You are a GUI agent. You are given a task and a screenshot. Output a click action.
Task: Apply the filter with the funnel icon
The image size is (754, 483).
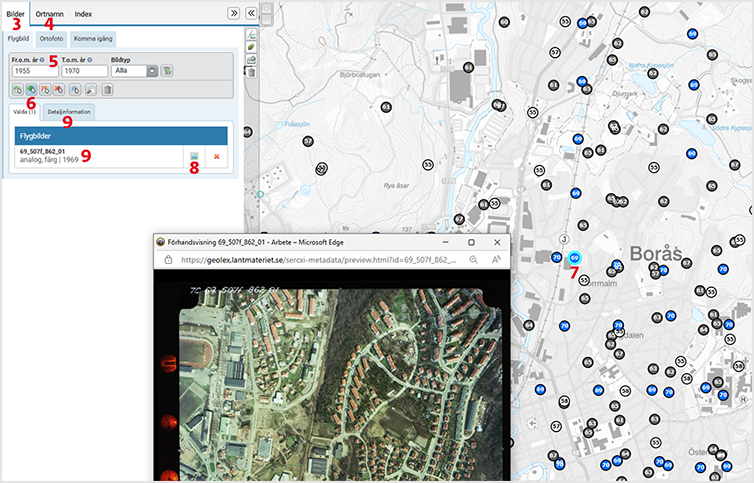tap(166, 71)
